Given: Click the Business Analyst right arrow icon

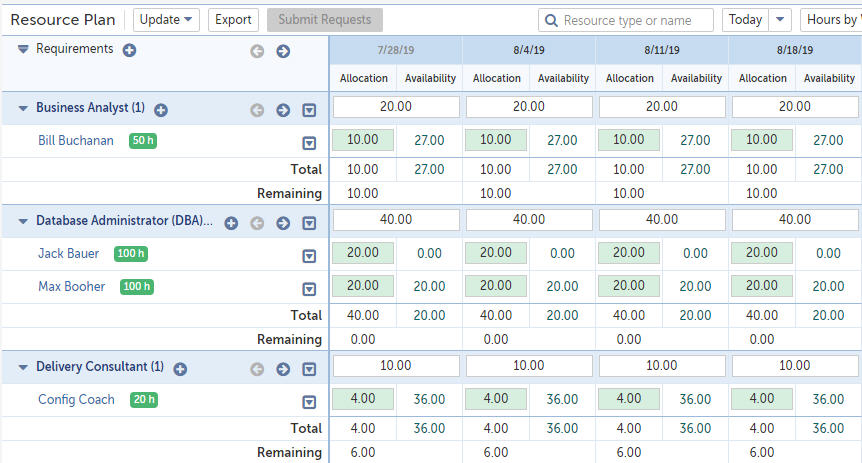Looking at the screenshot, I should tap(283, 110).
